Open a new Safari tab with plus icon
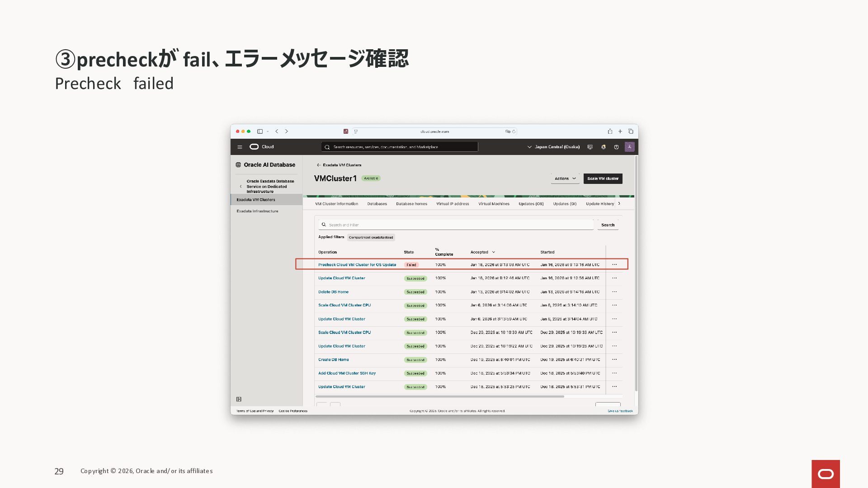The height and width of the screenshot is (488, 868). 620,131
